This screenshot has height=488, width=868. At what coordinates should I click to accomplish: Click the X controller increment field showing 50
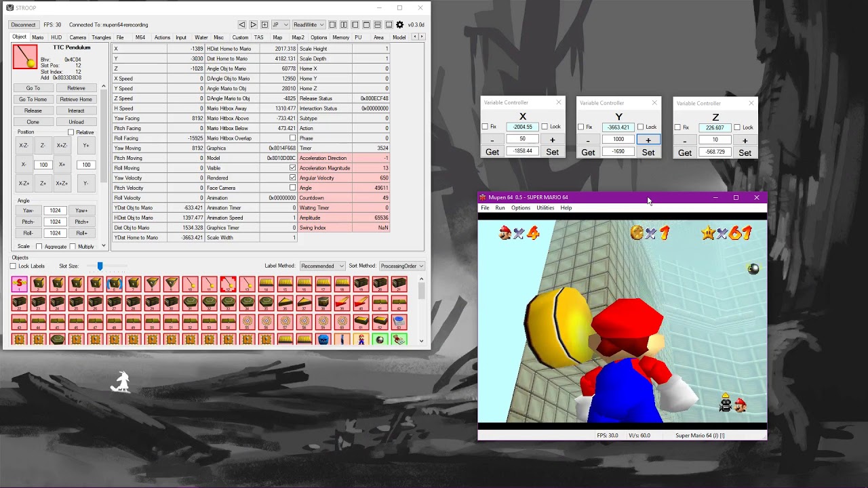pos(522,139)
